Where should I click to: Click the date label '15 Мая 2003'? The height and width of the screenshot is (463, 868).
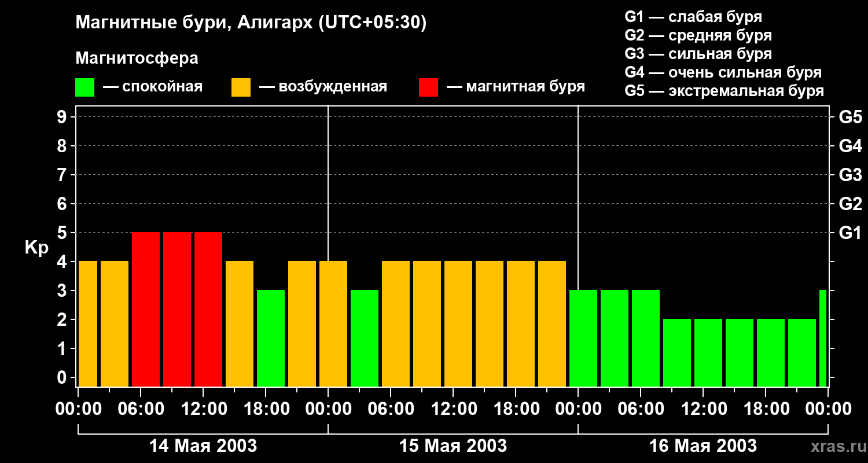pyautogui.click(x=453, y=446)
